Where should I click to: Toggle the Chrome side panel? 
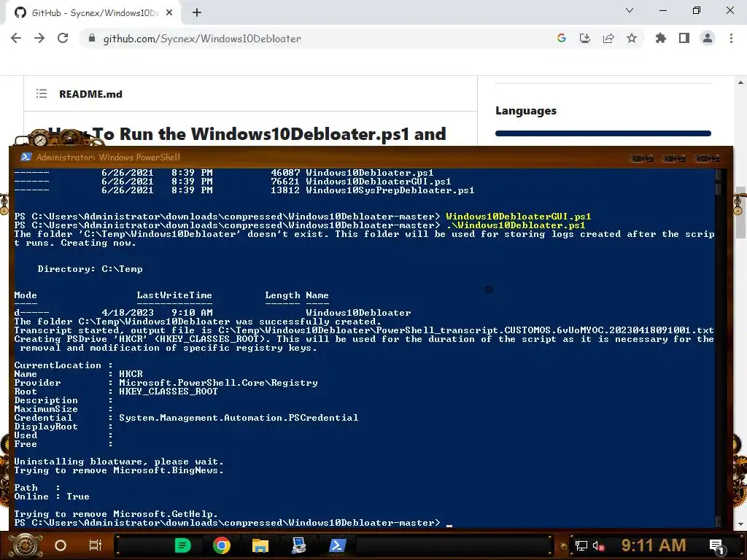tap(684, 38)
